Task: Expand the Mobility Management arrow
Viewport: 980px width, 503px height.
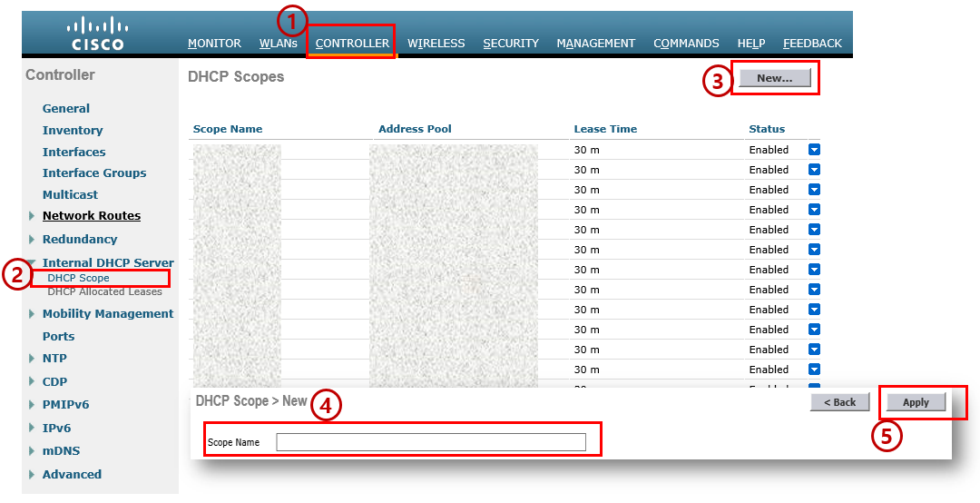Action: [x=31, y=314]
